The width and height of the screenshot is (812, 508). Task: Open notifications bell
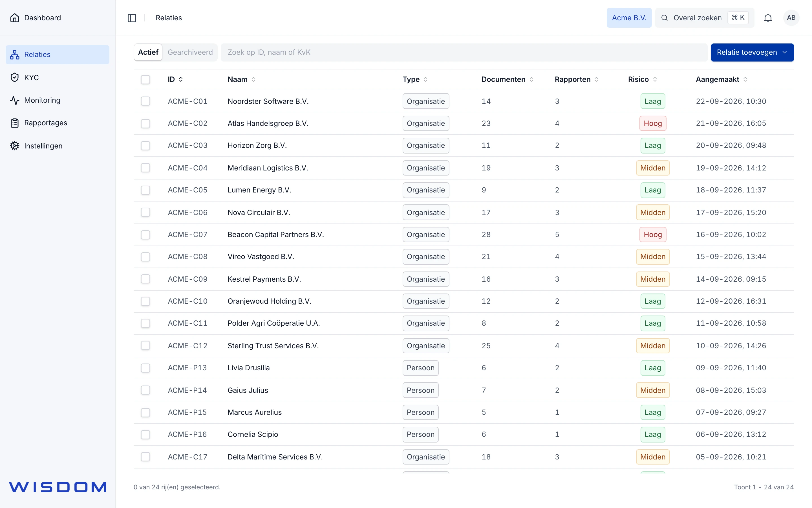[x=768, y=18]
